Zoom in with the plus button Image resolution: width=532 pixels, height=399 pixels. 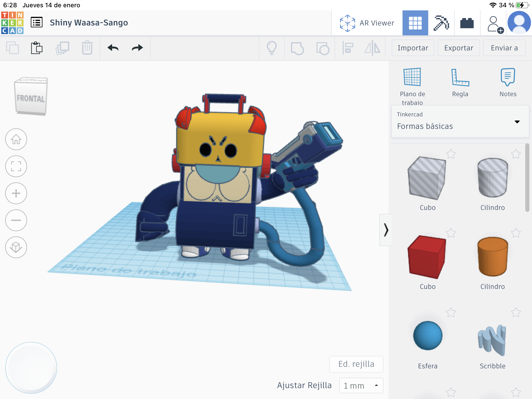point(16,193)
